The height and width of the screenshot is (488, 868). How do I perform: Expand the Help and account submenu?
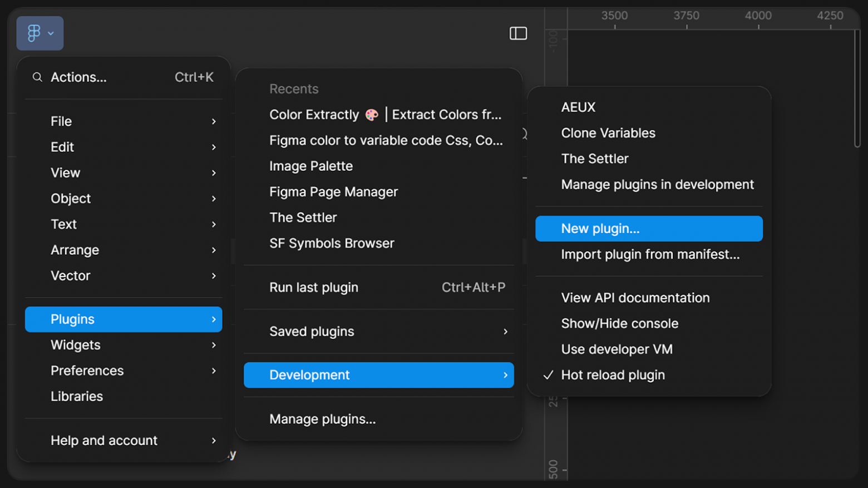(124, 441)
